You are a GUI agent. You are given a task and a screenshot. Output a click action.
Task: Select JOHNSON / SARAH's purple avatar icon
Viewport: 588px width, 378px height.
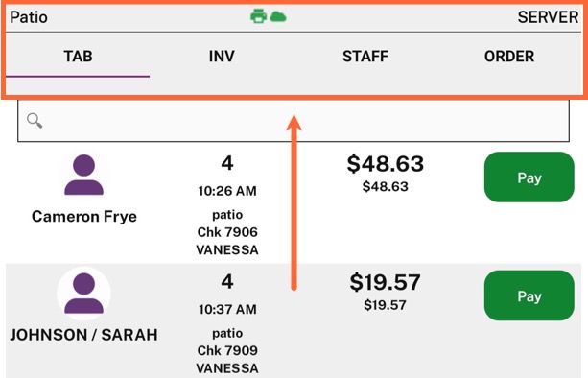(84, 294)
